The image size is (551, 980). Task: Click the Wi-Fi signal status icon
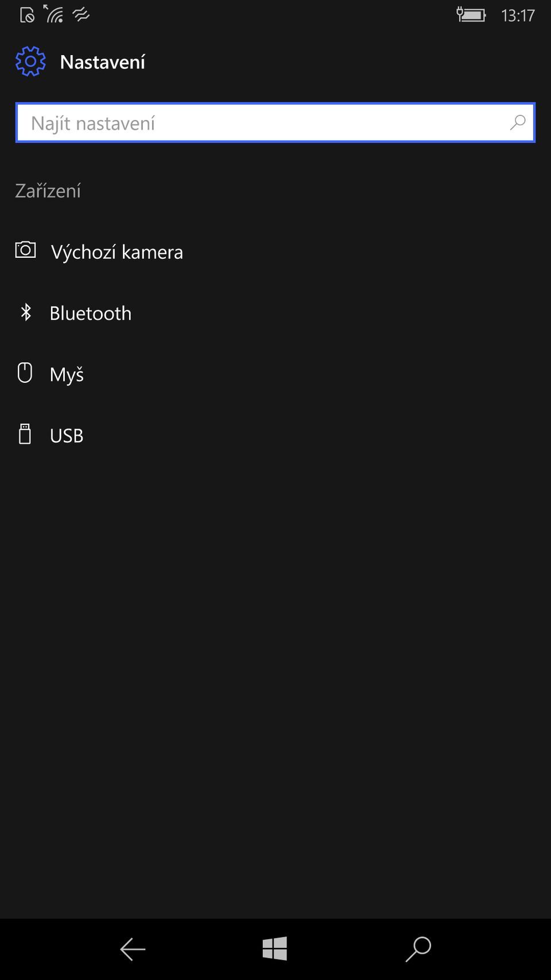point(54,14)
